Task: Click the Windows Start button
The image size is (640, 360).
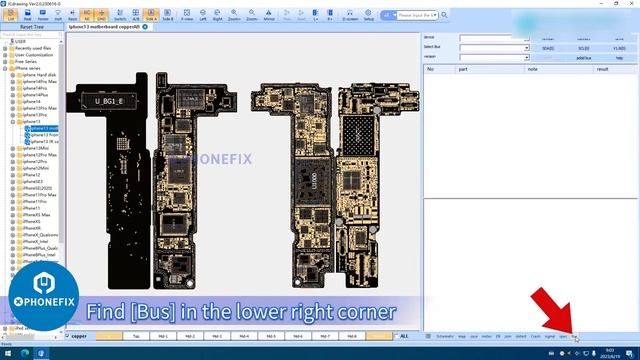Action: [8, 353]
